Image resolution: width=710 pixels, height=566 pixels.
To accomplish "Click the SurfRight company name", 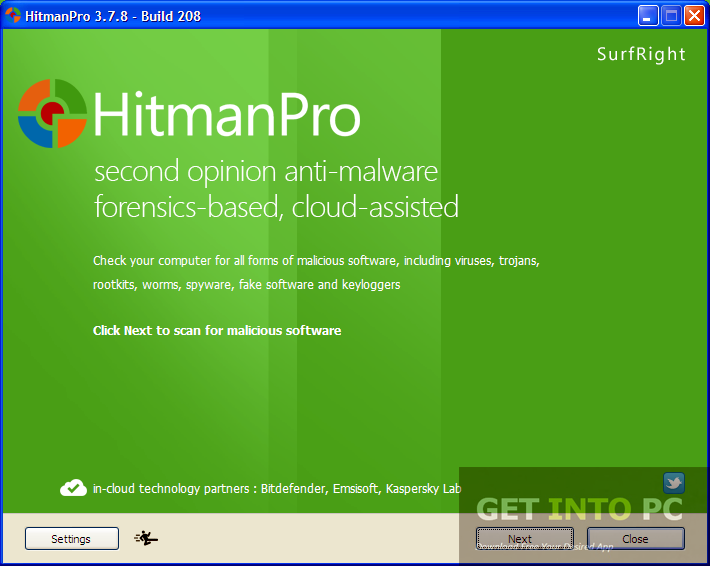I will (x=641, y=54).
